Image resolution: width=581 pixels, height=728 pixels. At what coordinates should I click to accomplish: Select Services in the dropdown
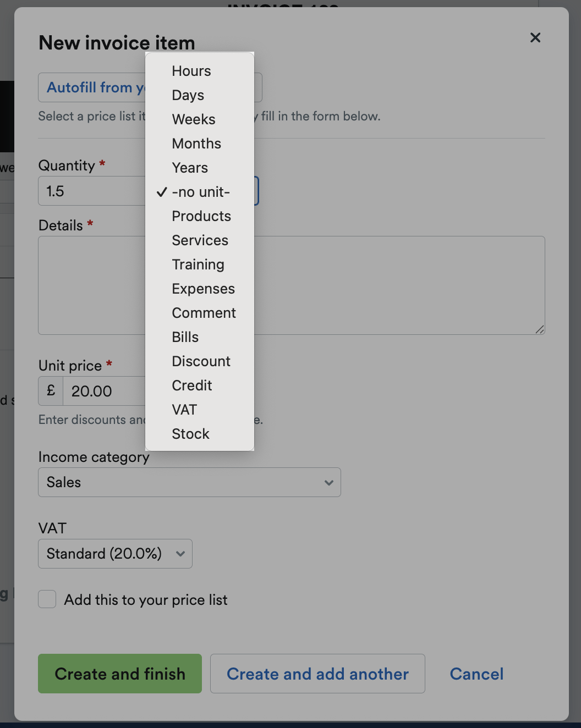200,240
